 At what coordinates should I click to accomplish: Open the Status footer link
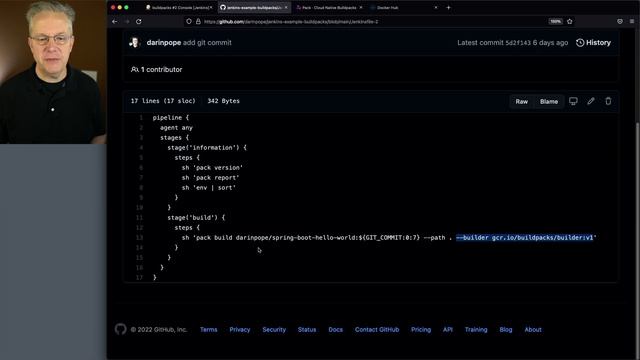pyautogui.click(x=307, y=329)
